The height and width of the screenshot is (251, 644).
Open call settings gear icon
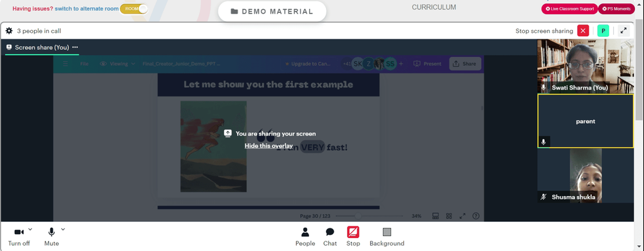(8, 31)
